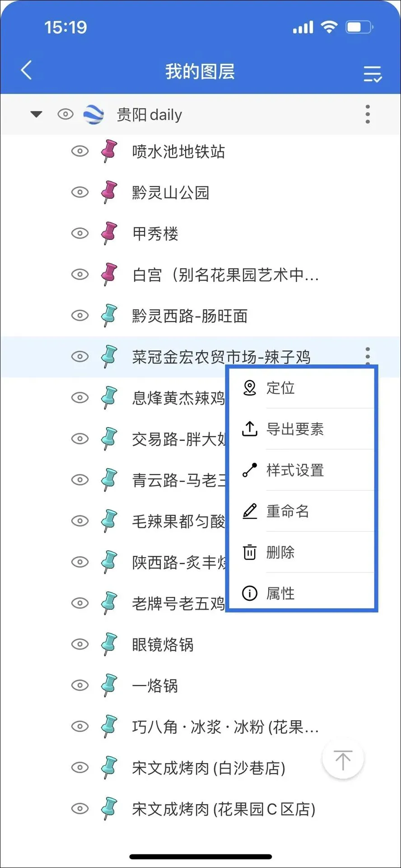Screen dimensions: 401x868
Task: Open options for 菜冠金宏农贸市场-辣子鸡
Action: [x=368, y=355]
